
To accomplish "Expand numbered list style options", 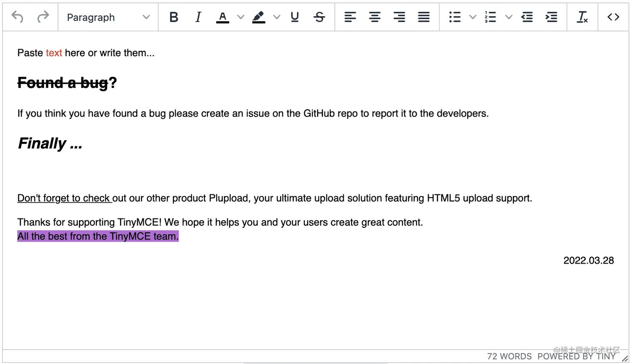I will pyautogui.click(x=508, y=17).
